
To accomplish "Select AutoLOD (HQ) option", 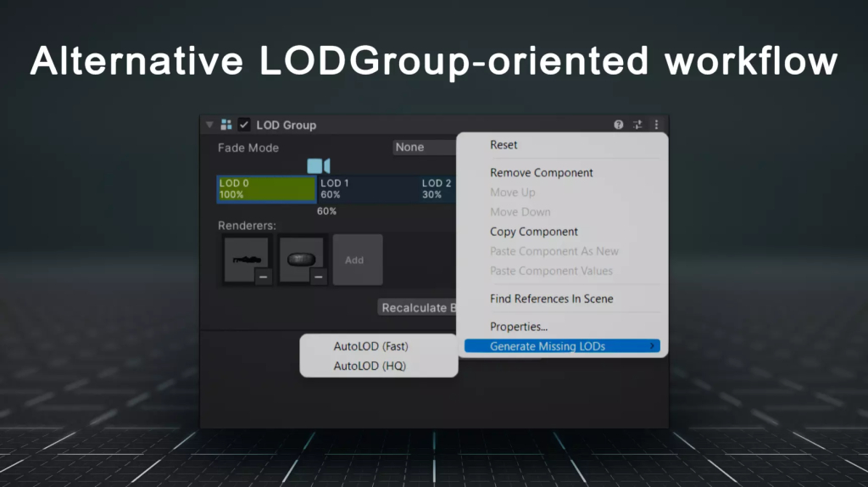I will point(370,366).
